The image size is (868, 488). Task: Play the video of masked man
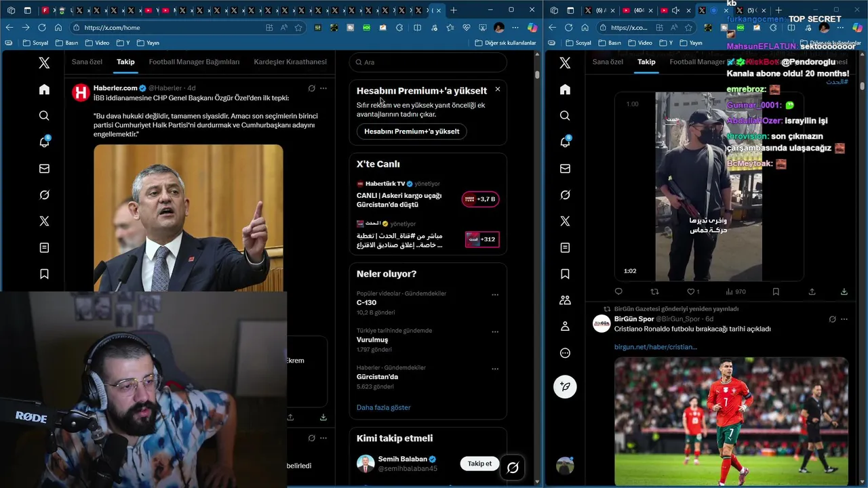click(x=709, y=186)
